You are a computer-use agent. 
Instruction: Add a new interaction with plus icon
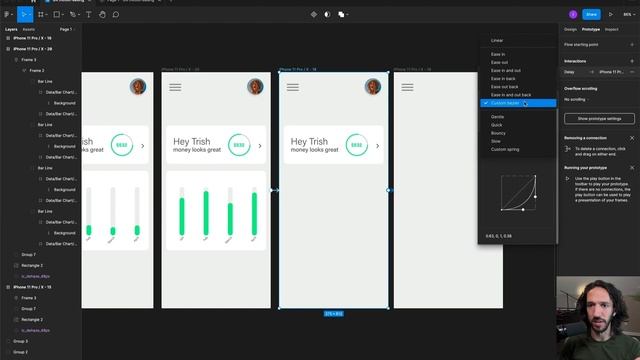tap(632, 61)
